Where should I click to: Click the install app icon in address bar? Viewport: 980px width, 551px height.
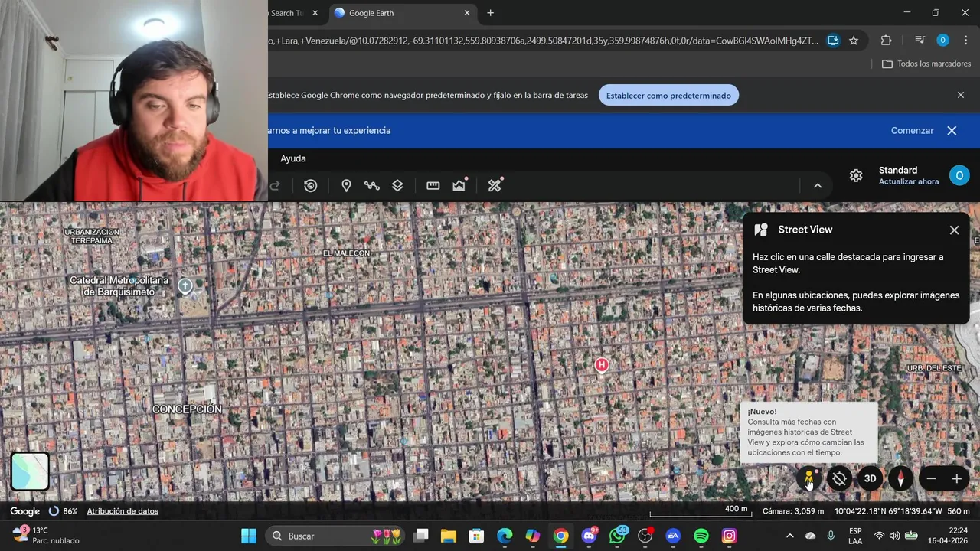(833, 41)
